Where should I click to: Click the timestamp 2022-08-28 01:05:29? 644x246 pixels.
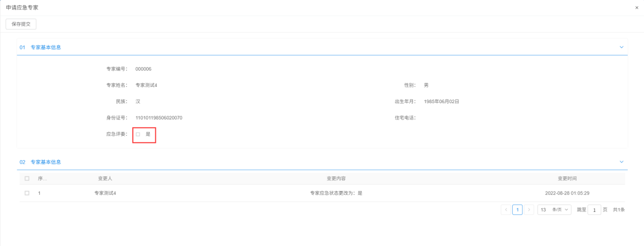pyautogui.click(x=567, y=193)
